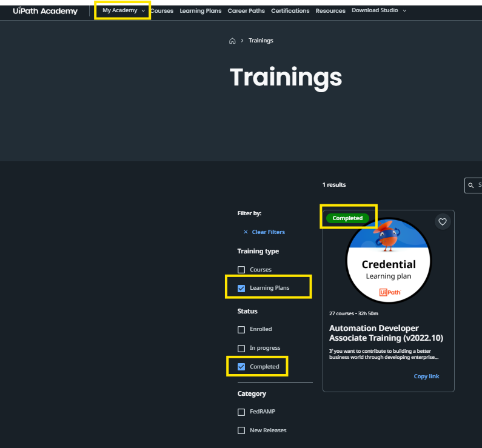482x448 pixels.
Task: Click the search magnifier icon
Action: tap(470, 186)
